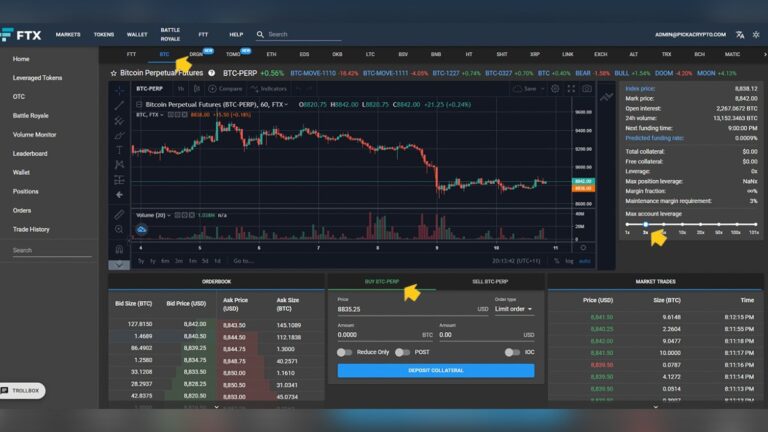Select the pitchfork drawing tool
Viewport: 768px width, 432px height.
[x=119, y=120]
